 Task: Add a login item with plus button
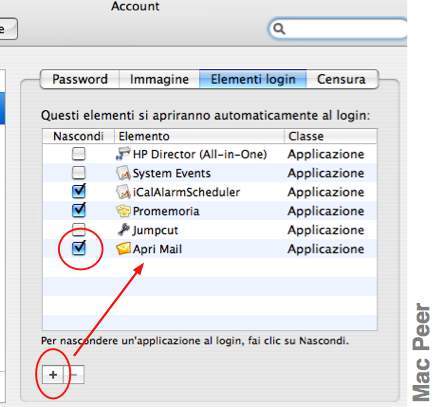pyautogui.click(x=53, y=375)
